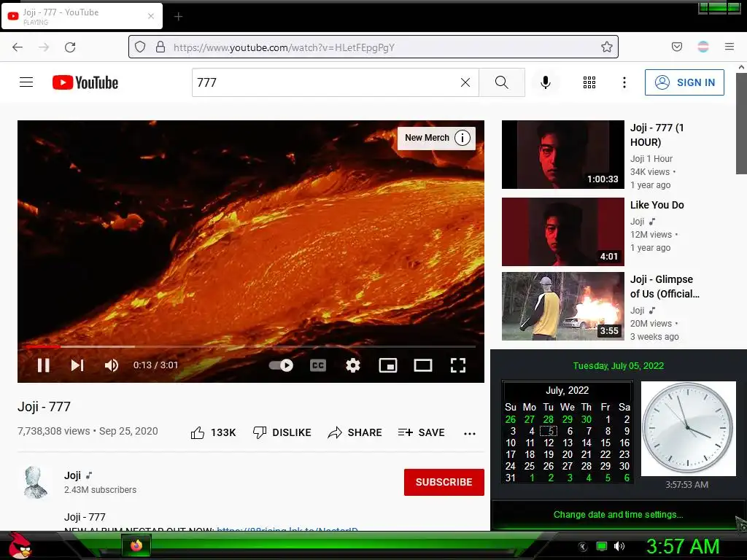Go to YouTube home logo

85,82
